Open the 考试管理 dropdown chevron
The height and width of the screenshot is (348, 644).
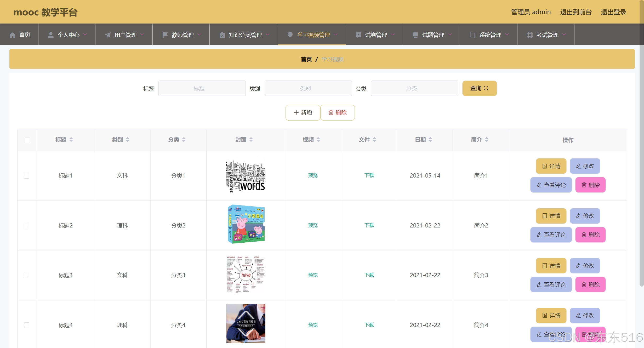coord(564,35)
